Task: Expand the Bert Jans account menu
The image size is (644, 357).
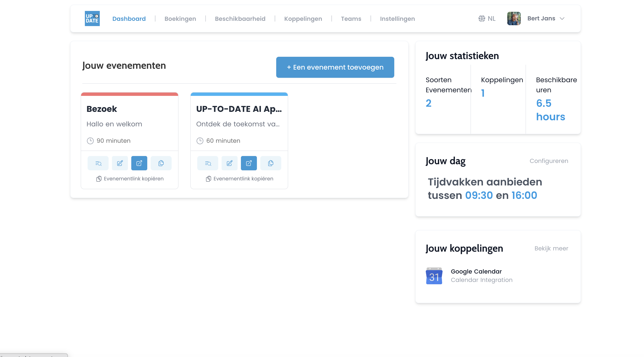Action: pos(562,19)
